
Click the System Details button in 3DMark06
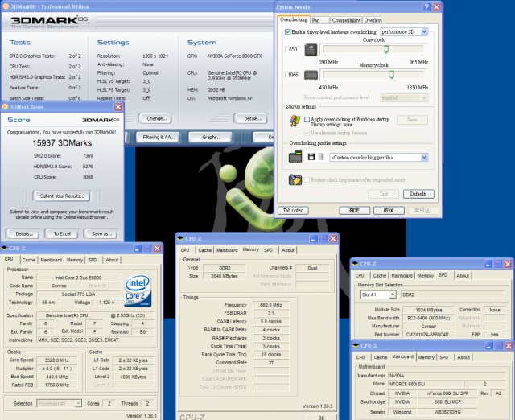[x=253, y=119]
